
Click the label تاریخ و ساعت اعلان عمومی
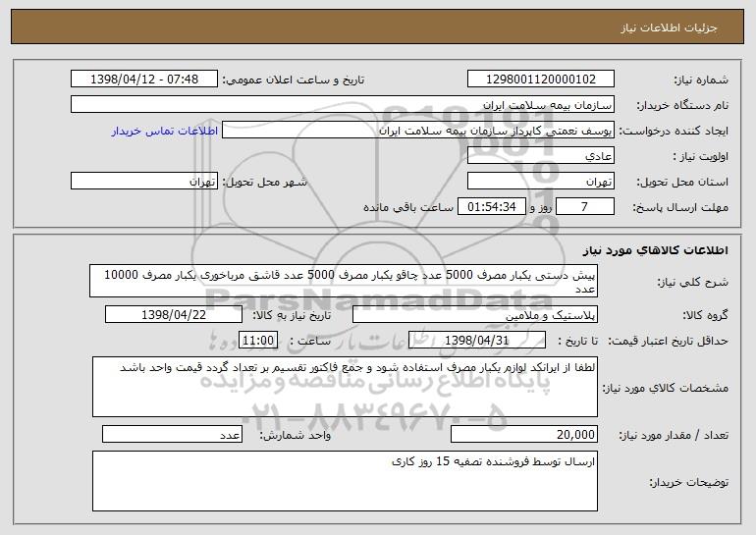[x=294, y=80]
